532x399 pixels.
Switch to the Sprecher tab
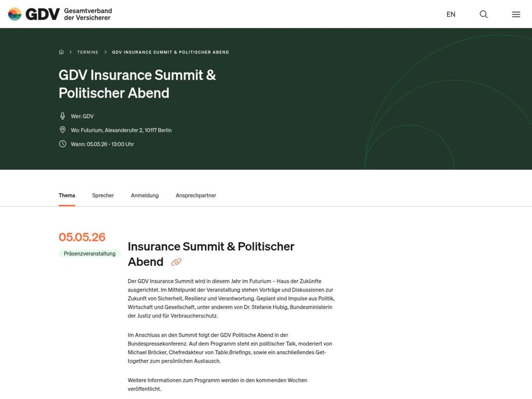[x=103, y=195]
